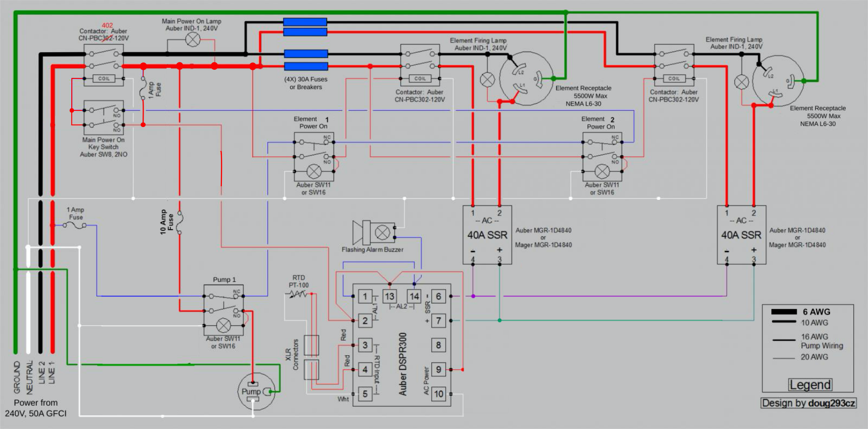Click the left 40A SSR block
The image size is (868, 429).
coord(487,235)
